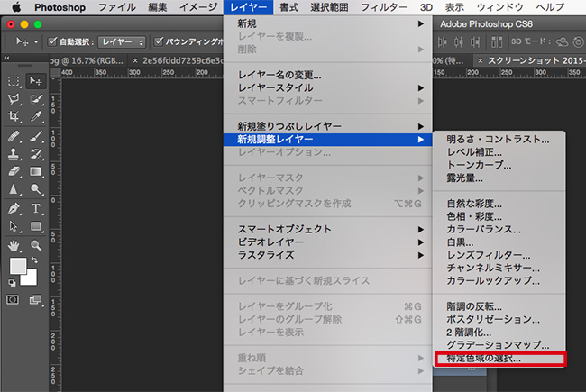Select the Move tool
Viewport: 586px width, 392px height.
[37, 80]
